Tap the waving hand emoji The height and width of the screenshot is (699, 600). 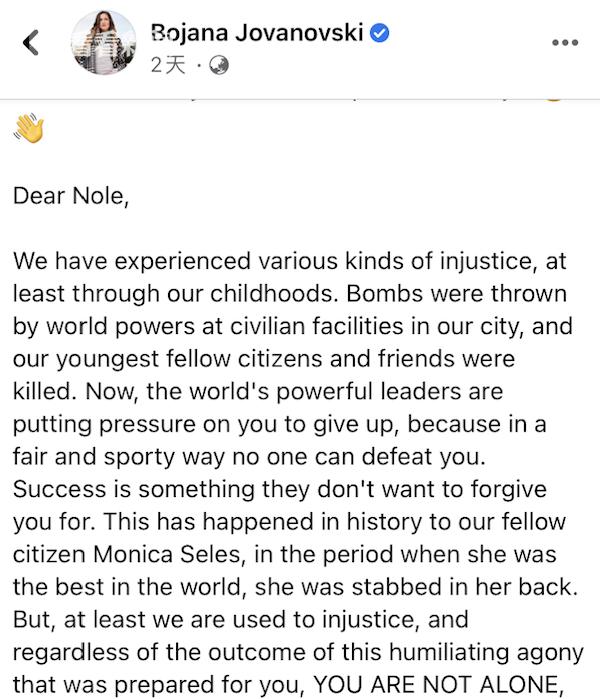(29, 128)
